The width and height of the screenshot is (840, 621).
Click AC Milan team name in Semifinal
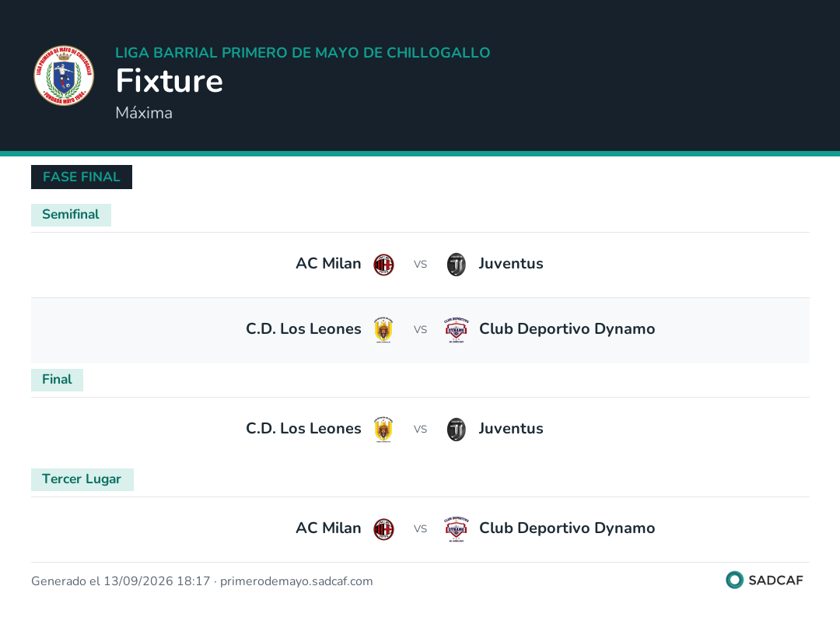point(328,264)
